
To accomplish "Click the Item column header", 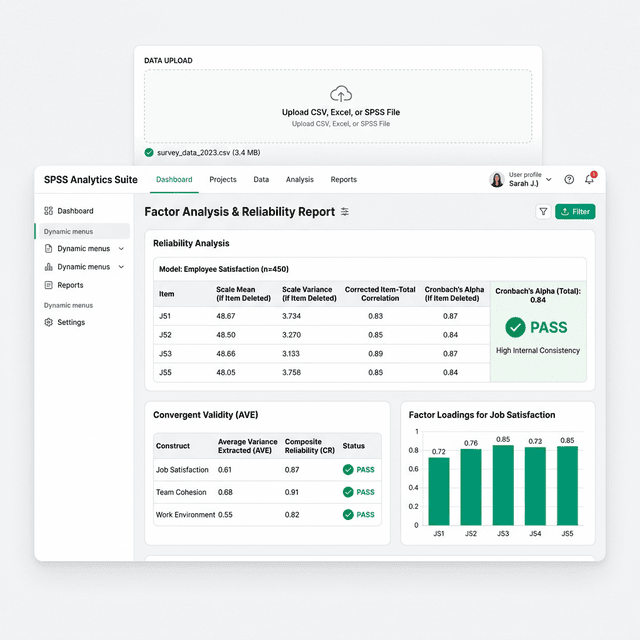I will click(x=167, y=294).
